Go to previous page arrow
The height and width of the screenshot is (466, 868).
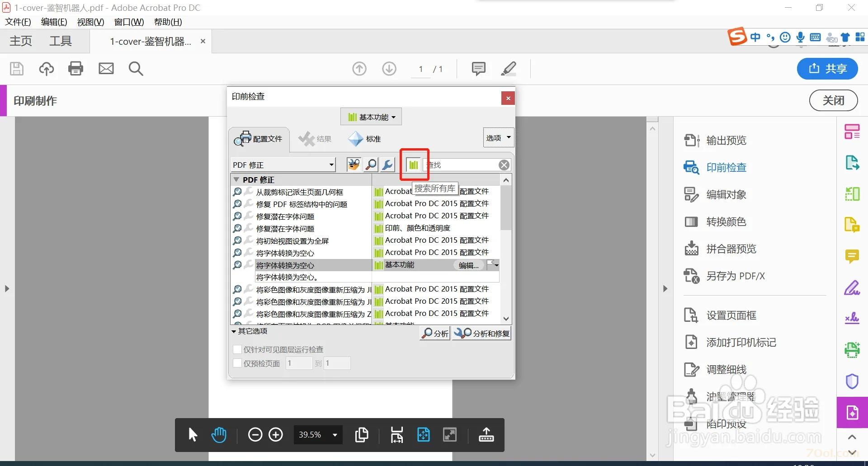pos(359,69)
